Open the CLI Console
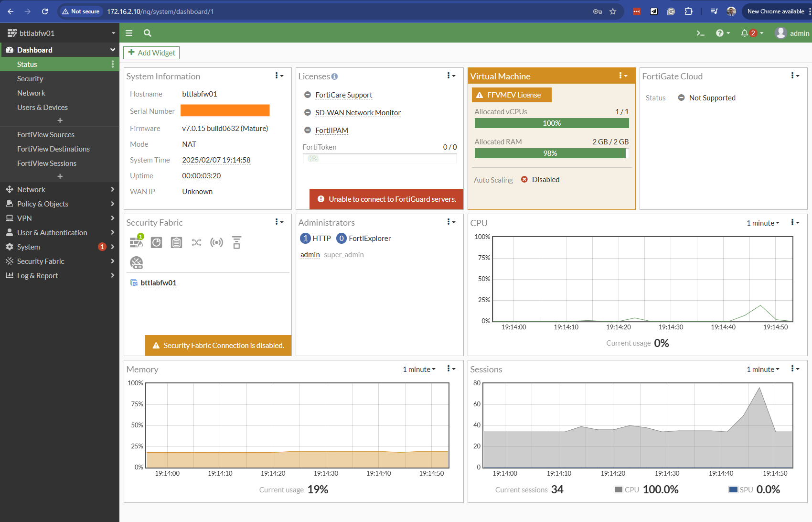 700,33
